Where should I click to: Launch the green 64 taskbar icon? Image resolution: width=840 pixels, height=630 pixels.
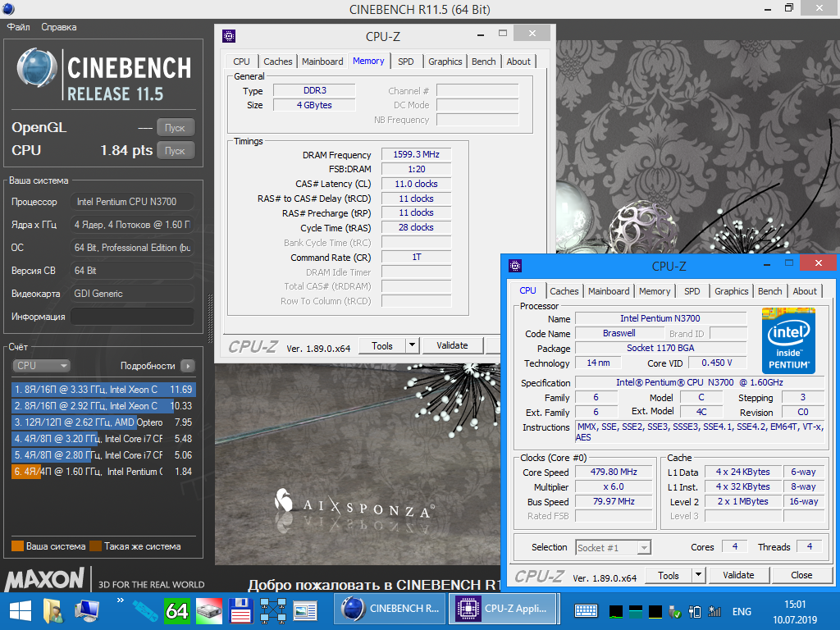(x=177, y=610)
